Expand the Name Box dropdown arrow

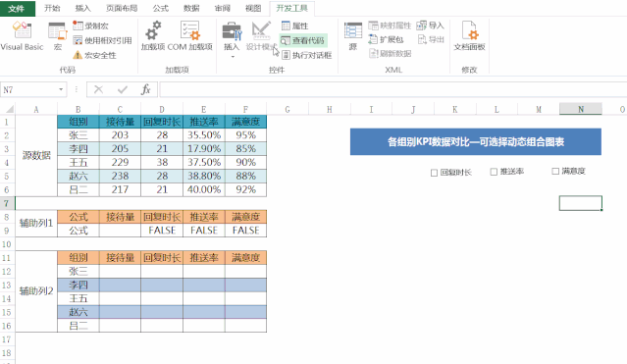click(61, 89)
